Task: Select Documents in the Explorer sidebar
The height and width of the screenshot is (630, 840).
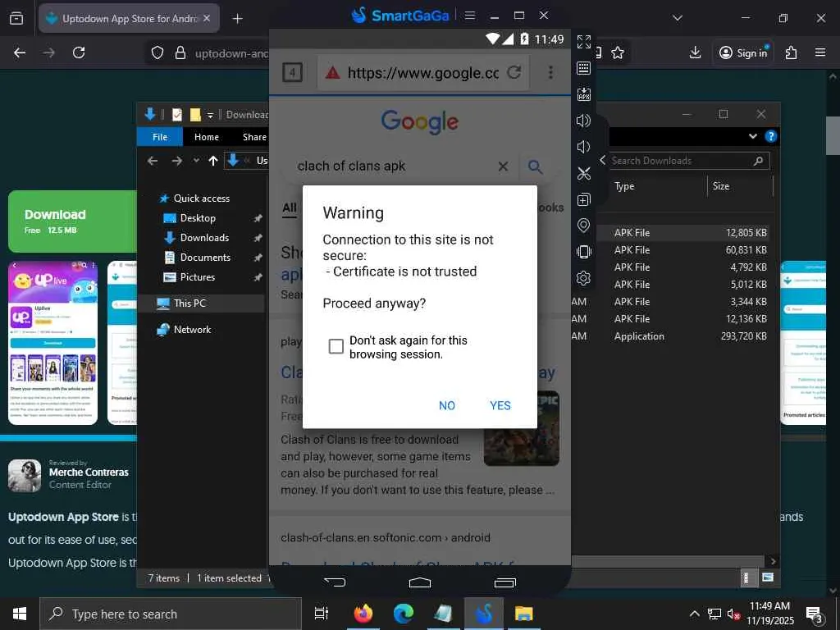Action: pos(205,257)
